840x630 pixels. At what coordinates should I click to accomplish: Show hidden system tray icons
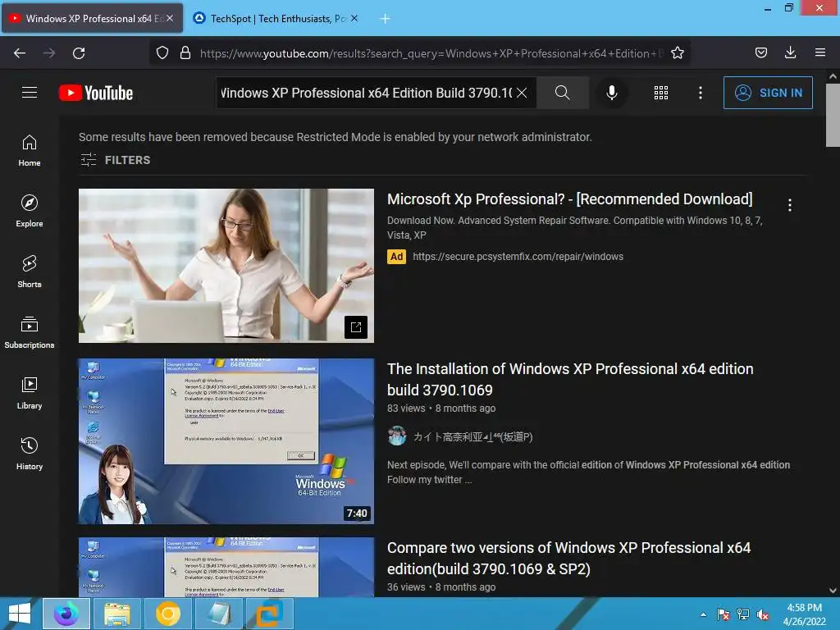pos(703,614)
